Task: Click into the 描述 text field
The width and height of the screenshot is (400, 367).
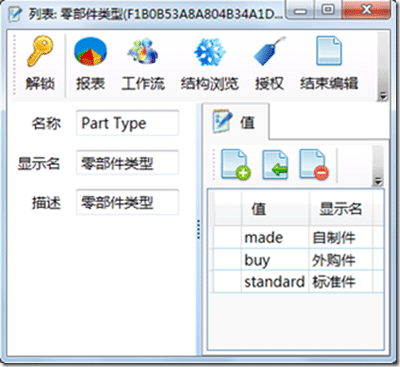Action: [x=127, y=202]
